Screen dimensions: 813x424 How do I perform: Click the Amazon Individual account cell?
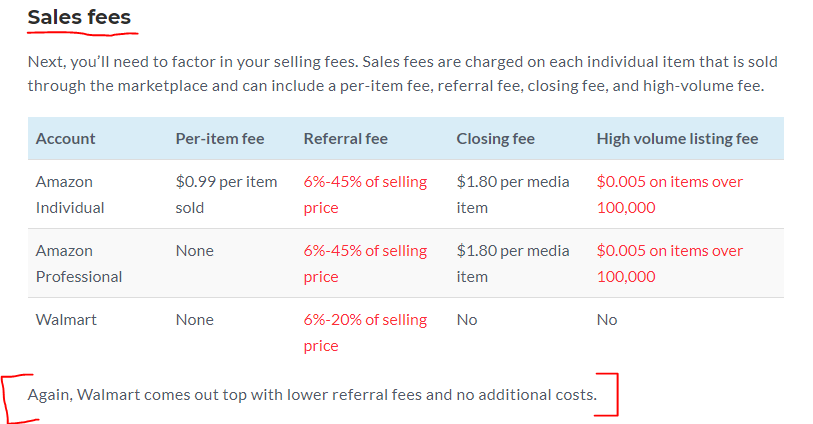[70, 194]
